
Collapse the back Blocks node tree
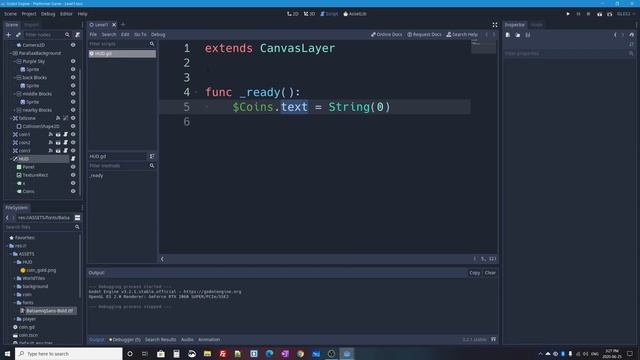click(x=15, y=78)
